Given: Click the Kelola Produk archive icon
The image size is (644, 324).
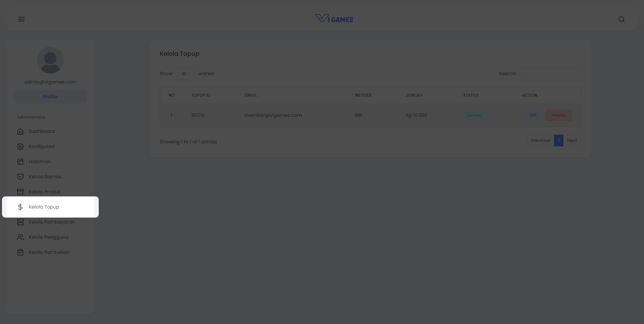Looking at the screenshot, I should coord(20,192).
